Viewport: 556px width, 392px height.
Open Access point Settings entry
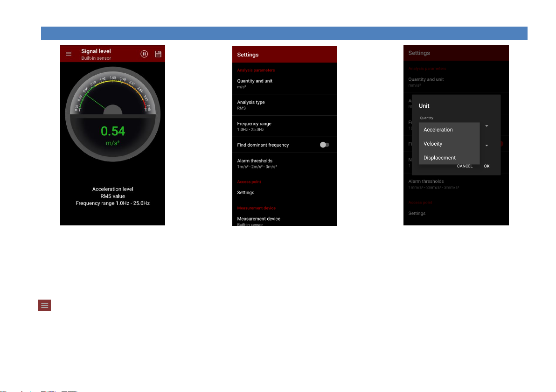tap(285, 193)
